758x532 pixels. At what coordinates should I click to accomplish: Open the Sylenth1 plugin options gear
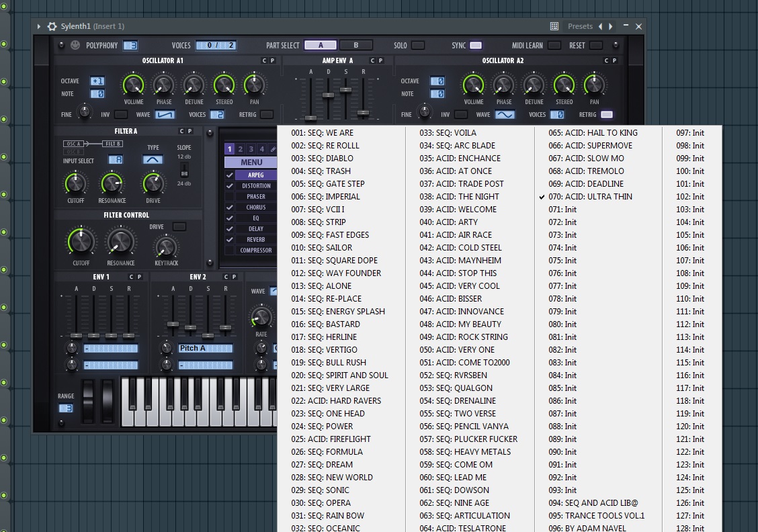(52, 27)
